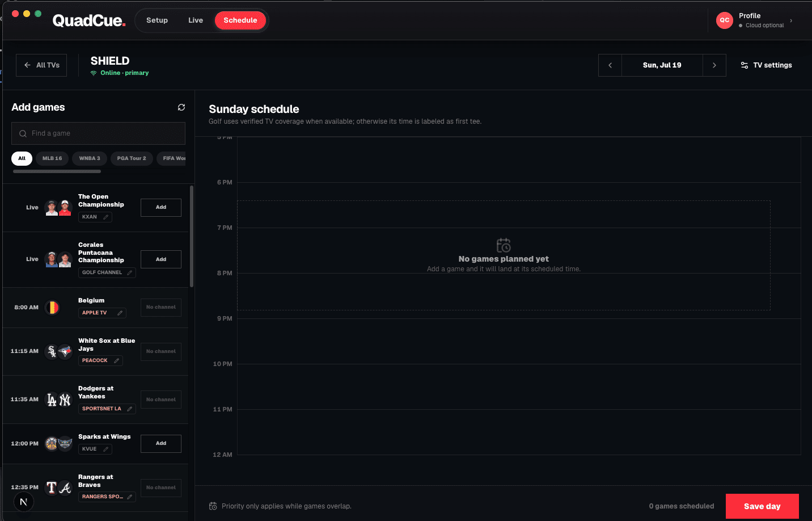Viewport: 812px width, 521px height.
Task: Select the Schedule tab
Action: [x=240, y=20]
